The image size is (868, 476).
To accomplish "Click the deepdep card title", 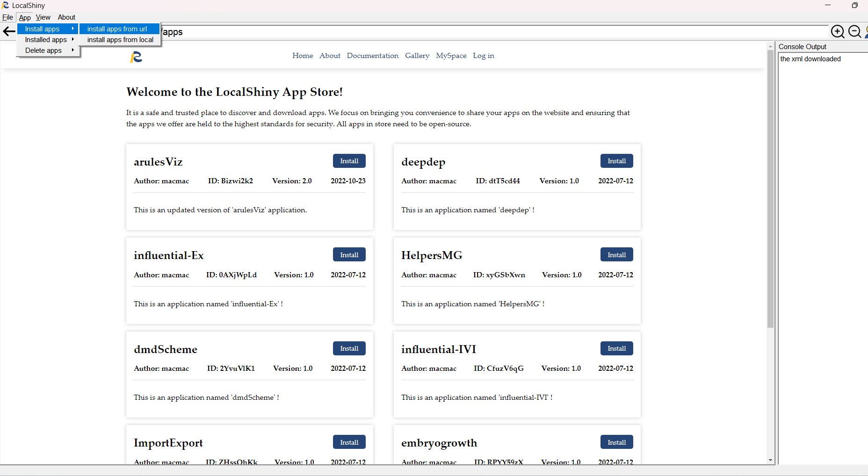I will [423, 162].
